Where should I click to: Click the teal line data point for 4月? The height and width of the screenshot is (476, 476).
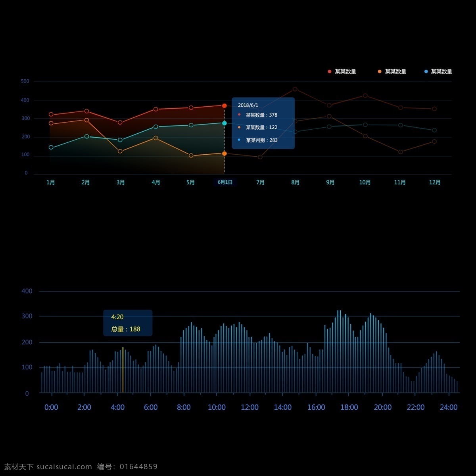pos(156,127)
